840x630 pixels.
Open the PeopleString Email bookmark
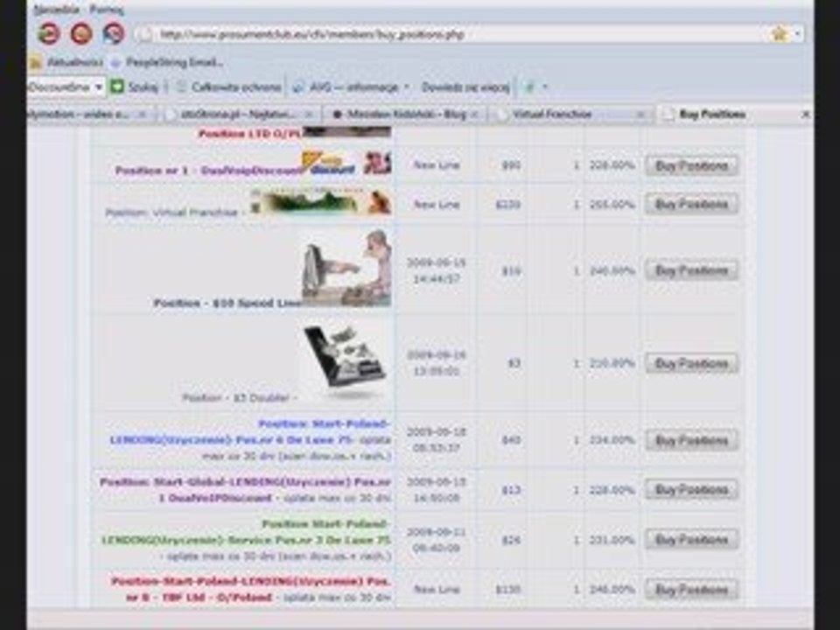pos(167,62)
